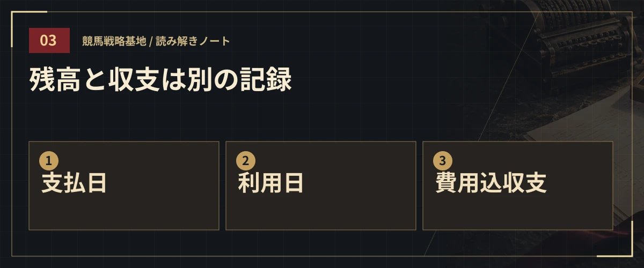Click the red 03 section badge

point(49,41)
